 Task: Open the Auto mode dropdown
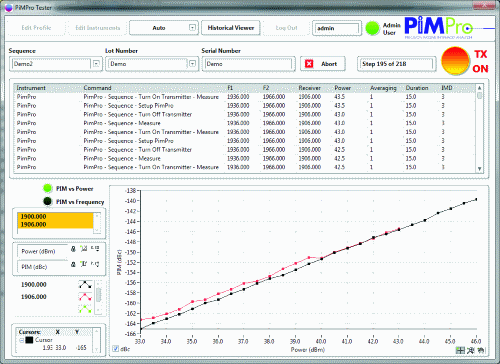[x=192, y=28]
